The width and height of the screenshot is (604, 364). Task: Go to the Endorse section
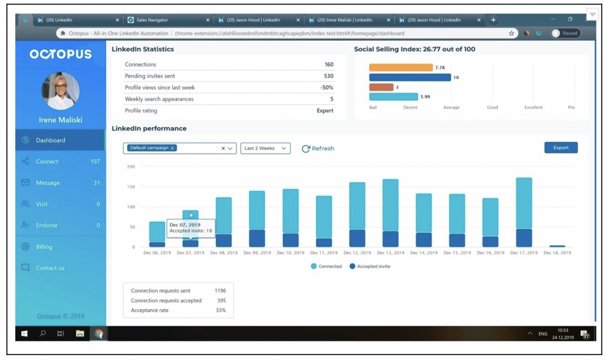60,225
